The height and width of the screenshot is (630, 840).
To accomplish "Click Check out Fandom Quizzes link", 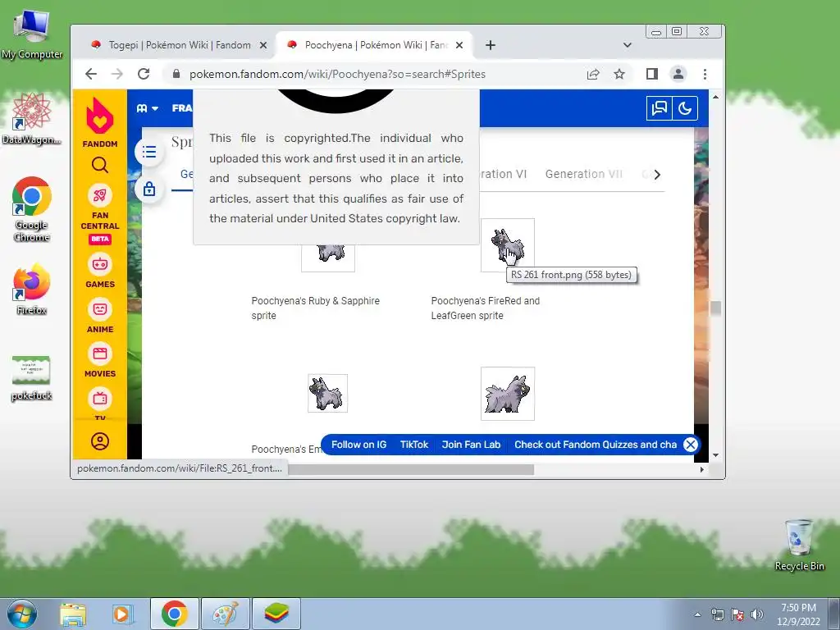I will pyautogui.click(x=596, y=445).
